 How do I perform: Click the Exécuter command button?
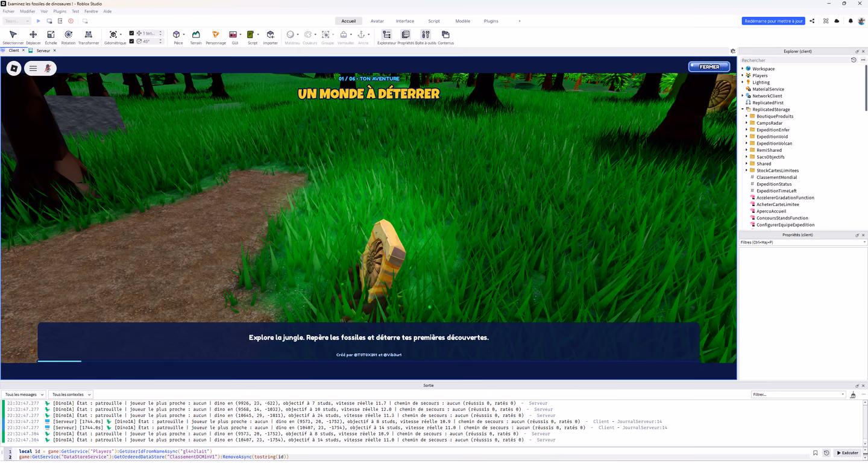pos(847,453)
